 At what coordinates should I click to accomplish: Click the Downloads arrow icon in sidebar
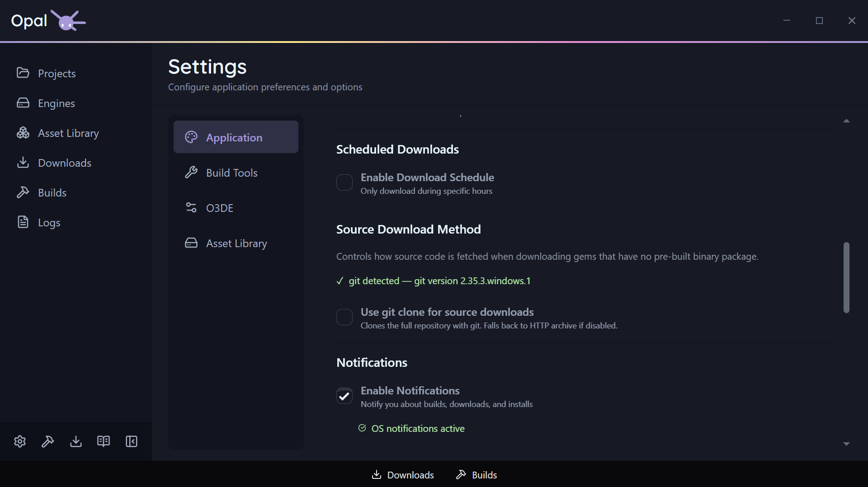click(x=23, y=162)
